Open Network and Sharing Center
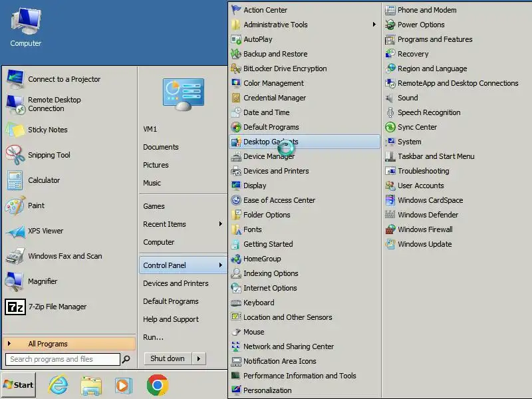Viewport: 532px width, 399px height. click(x=305, y=346)
